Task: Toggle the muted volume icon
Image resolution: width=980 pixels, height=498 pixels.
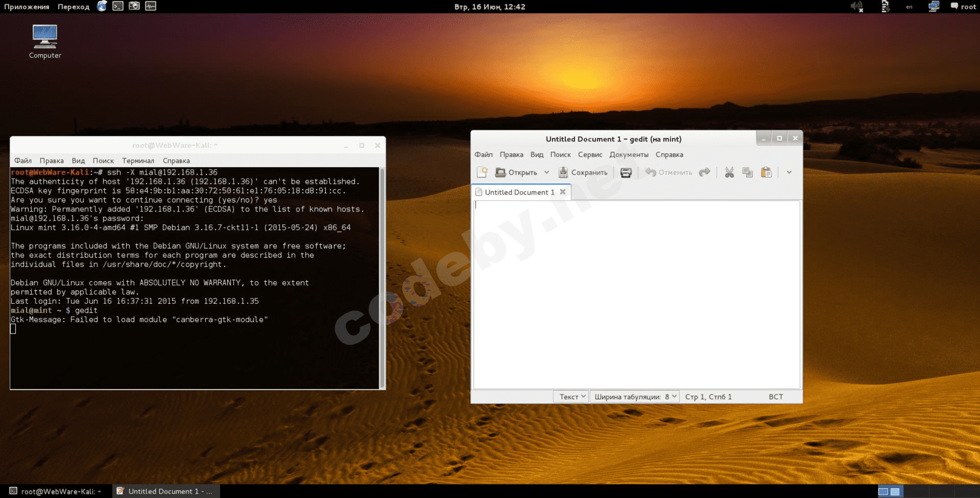Action: coord(856,7)
